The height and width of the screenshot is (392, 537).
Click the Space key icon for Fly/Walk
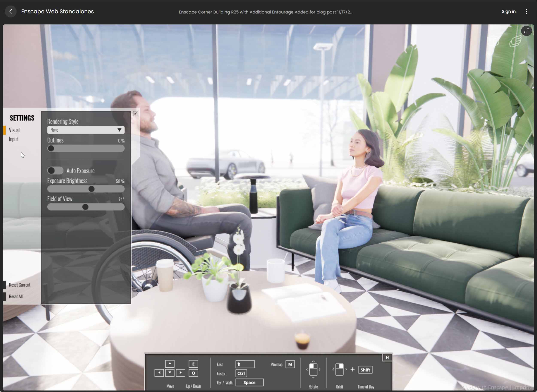coord(249,382)
